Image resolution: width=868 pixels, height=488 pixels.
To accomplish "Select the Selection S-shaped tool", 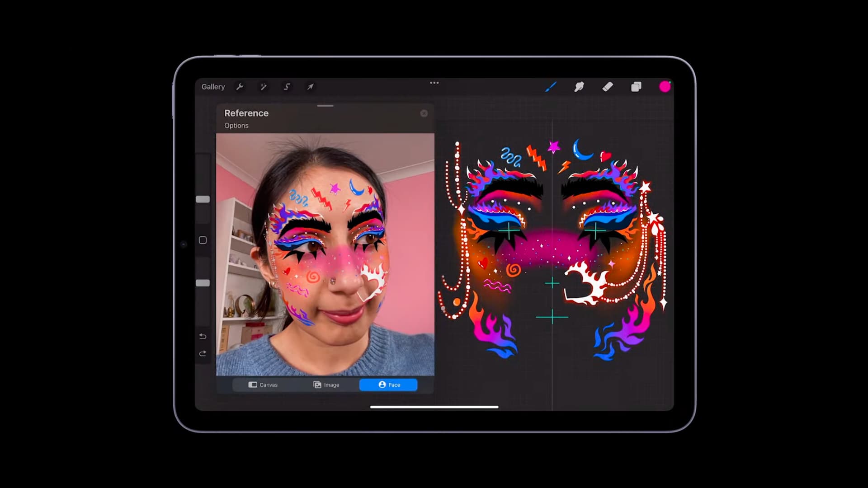I will pyautogui.click(x=287, y=87).
